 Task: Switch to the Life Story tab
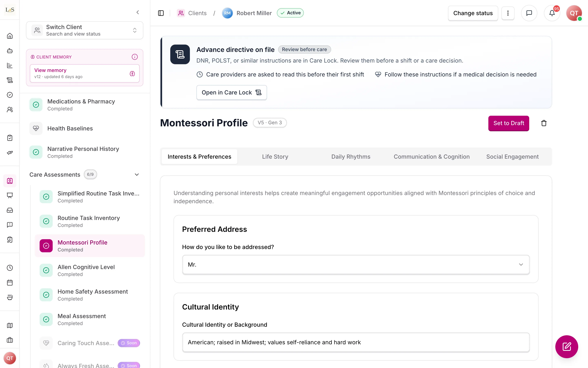click(275, 156)
